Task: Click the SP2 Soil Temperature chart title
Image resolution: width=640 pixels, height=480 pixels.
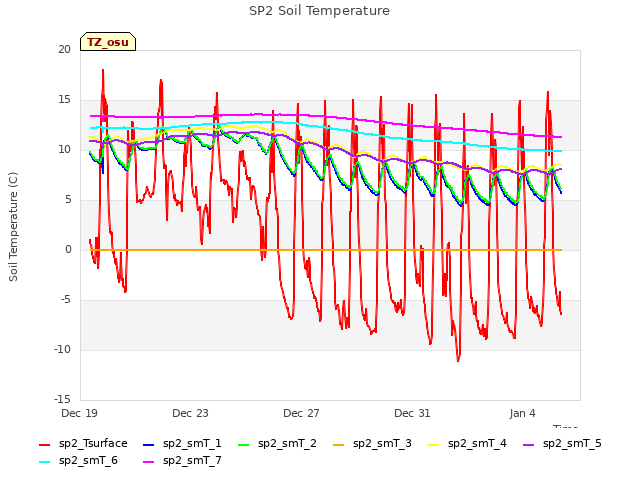Action: pyautogui.click(x=319, y=11)
